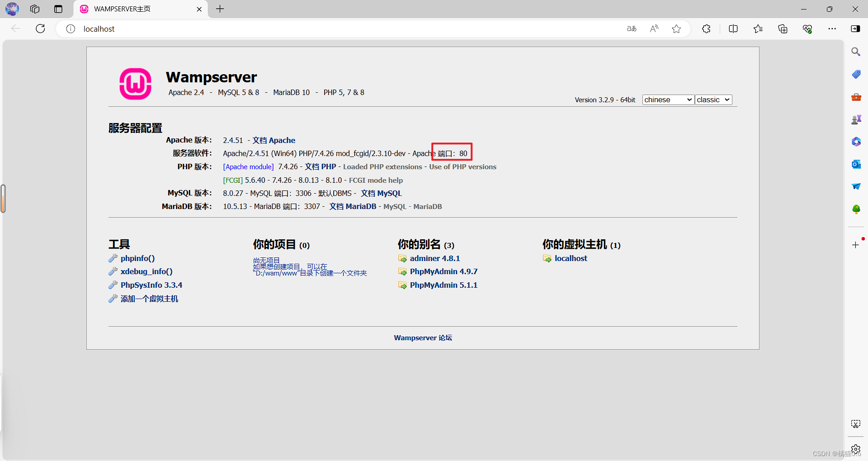Open PhpMyAdmin 5.1.1 alias
Image resolution: width=868 pixels, height=461 pixels.
pyautogui.click(x=443, y=285)
